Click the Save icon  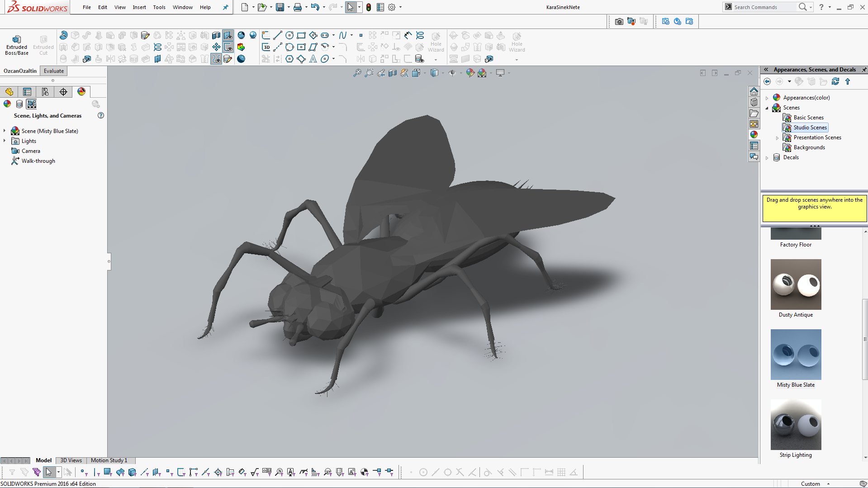click(x=280, y=7)
